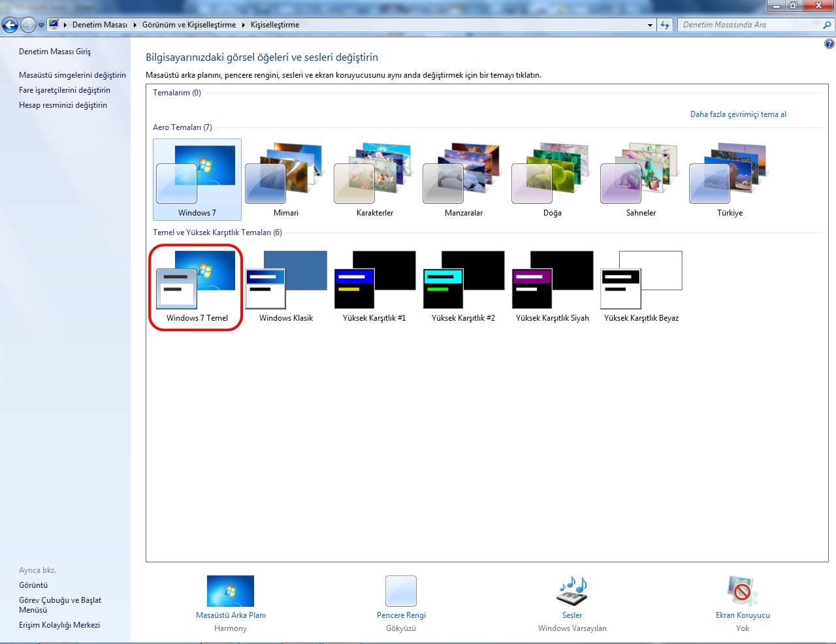Screen dimensions: 836x644
Task: Expand recent pages dropdown beside navigation buttons
Action: tap(41, 25)
